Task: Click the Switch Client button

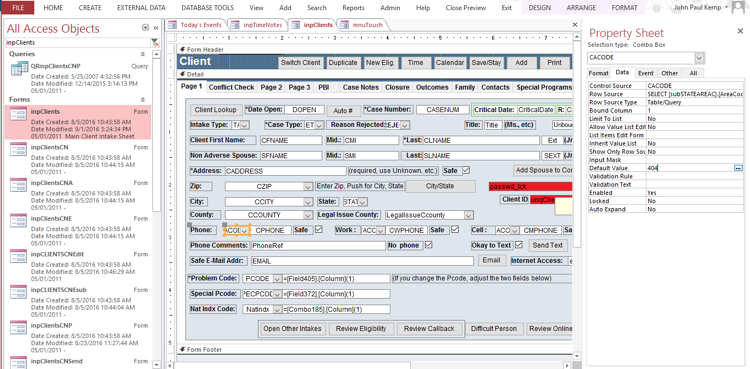Action: (300, 63)
